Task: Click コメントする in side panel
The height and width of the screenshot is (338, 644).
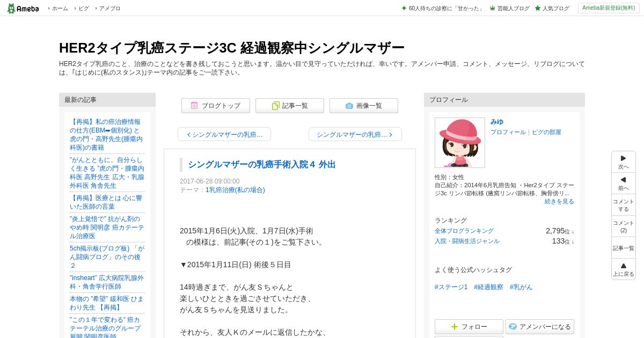Action: tap(624, 205)
